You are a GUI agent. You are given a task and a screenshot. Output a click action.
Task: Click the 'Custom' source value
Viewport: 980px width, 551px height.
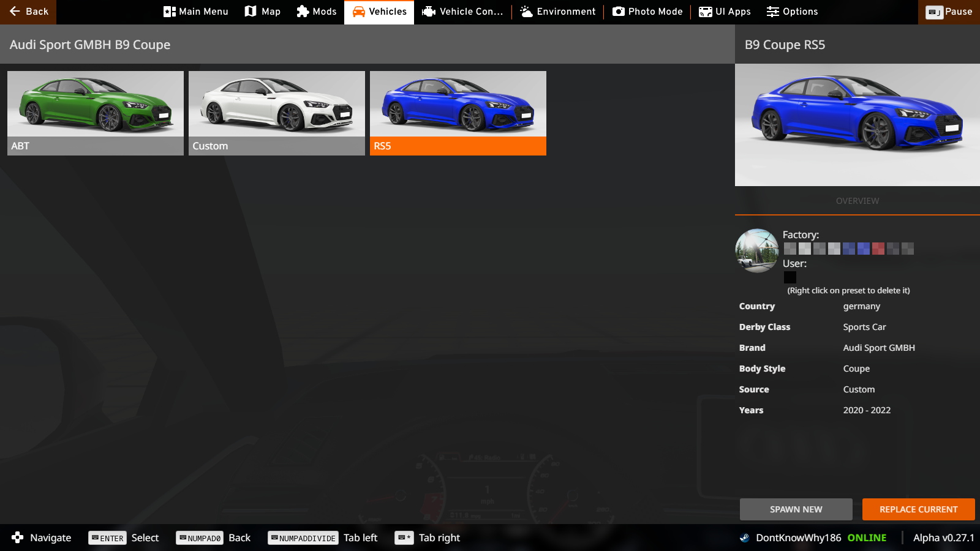point(859,389)
